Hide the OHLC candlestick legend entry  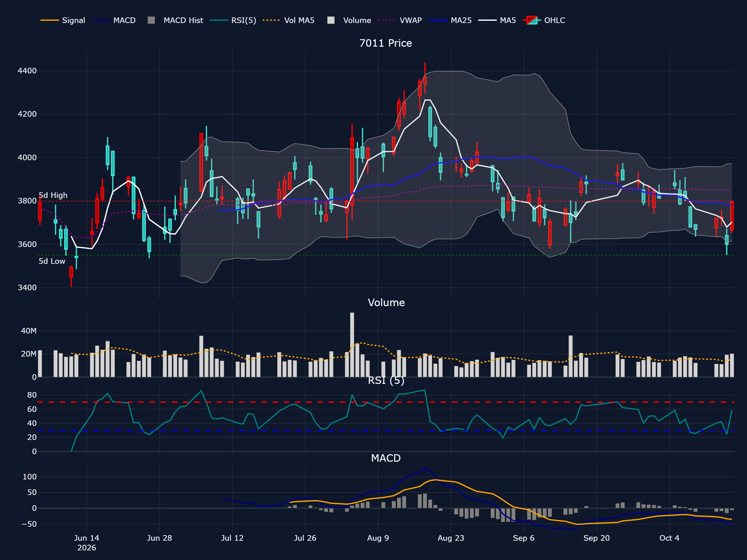click(544, 20)
